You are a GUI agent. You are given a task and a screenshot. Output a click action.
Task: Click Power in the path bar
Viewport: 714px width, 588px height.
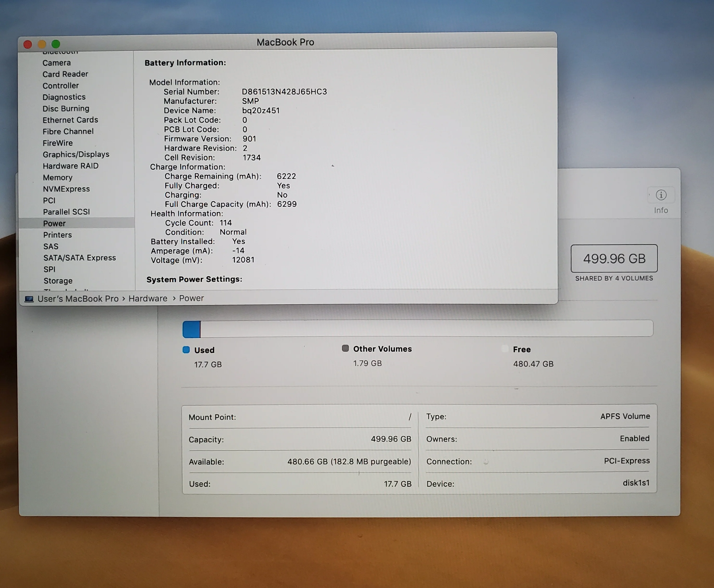coord(192,298)
